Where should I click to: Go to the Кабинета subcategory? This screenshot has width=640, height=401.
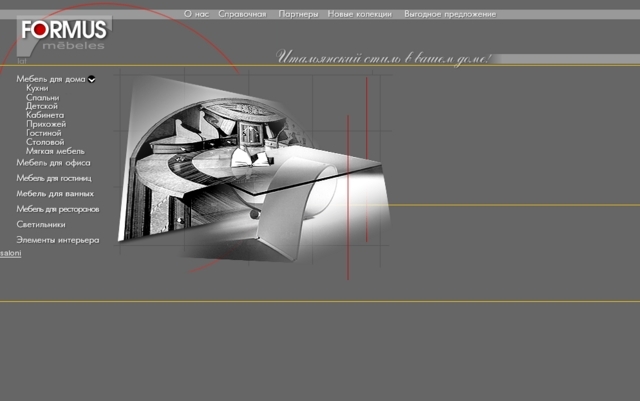point(45,115)
